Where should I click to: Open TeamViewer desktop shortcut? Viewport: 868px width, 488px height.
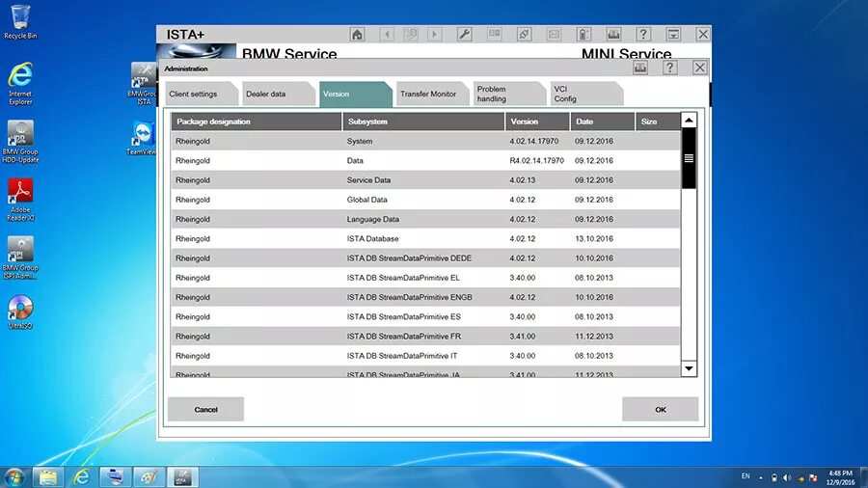coord(142,138)
